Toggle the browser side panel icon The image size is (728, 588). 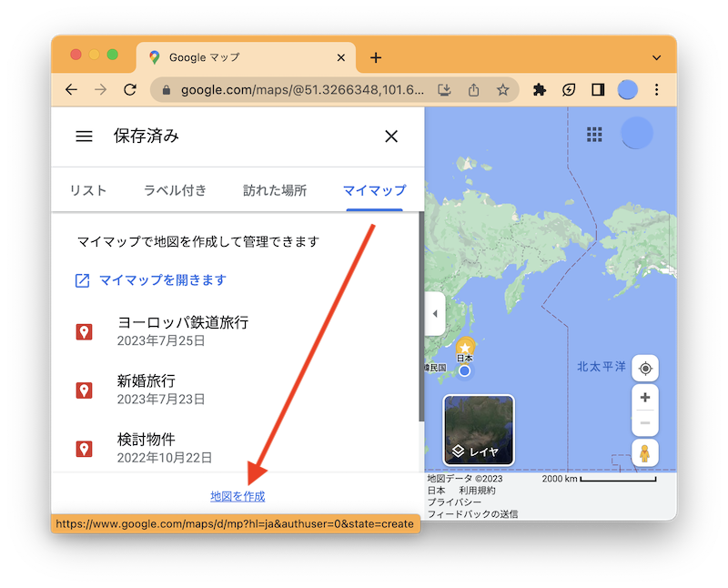598,89
